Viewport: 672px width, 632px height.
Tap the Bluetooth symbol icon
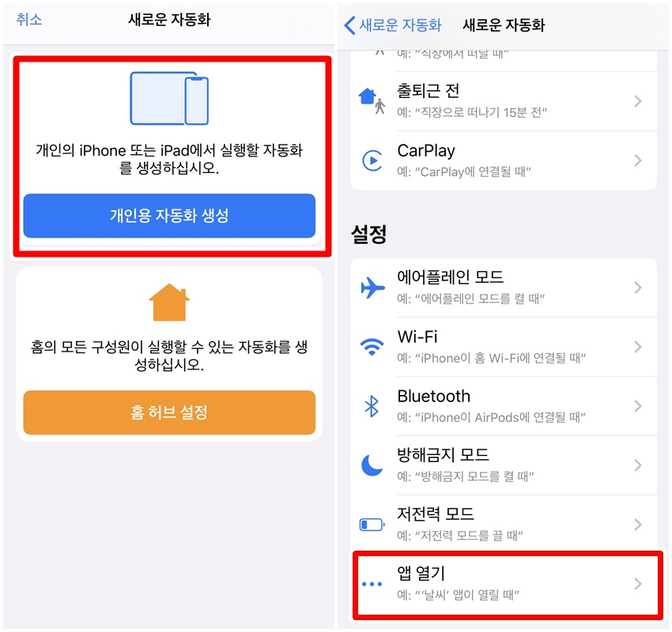click(372, 406)
